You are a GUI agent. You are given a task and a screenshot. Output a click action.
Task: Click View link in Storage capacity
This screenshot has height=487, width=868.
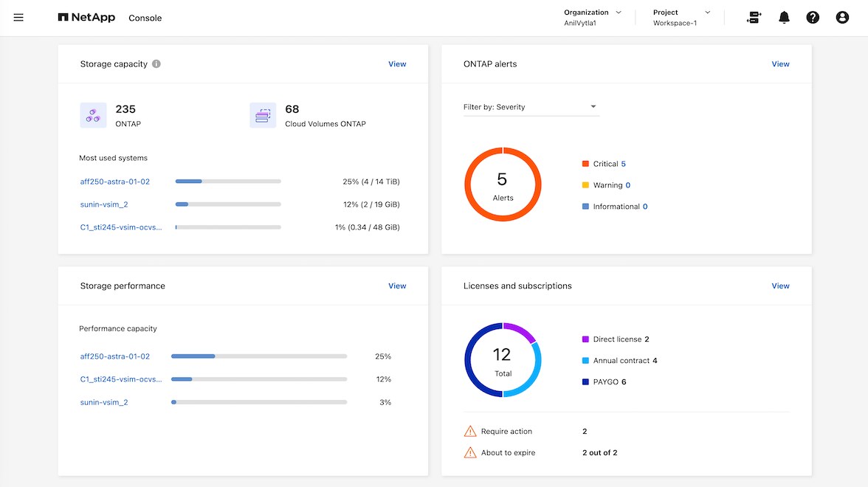tap(397, 64)
